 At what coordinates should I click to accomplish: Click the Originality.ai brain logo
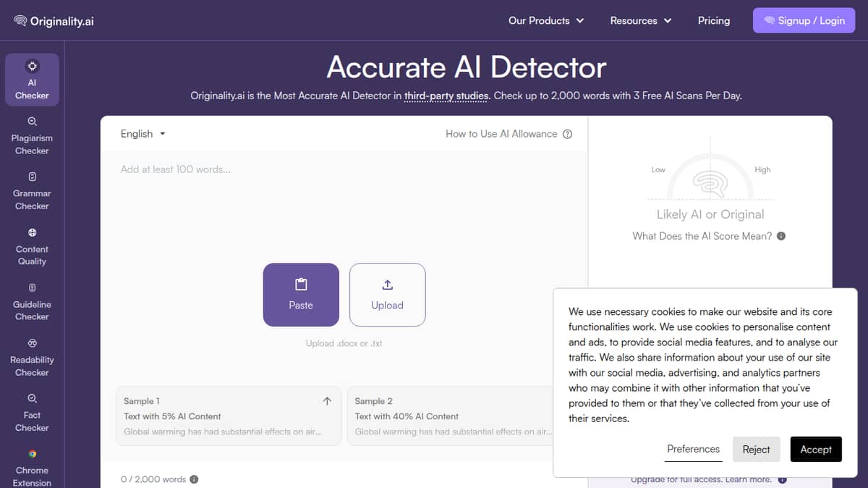click(x=20, y=21)
